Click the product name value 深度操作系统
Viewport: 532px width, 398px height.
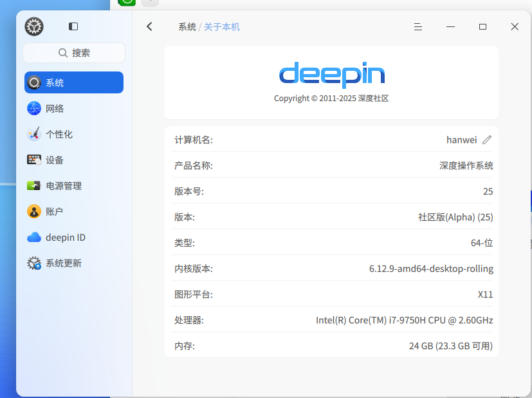(466, 166)
